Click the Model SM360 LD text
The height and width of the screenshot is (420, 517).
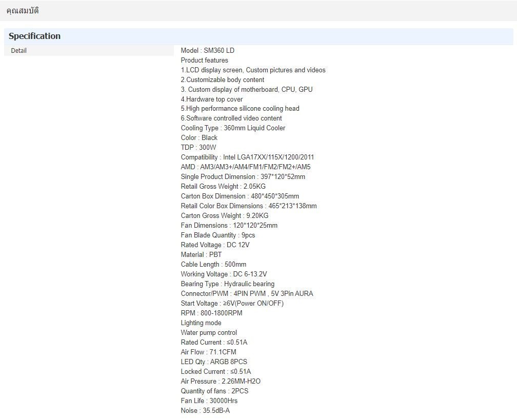(207, 51)
